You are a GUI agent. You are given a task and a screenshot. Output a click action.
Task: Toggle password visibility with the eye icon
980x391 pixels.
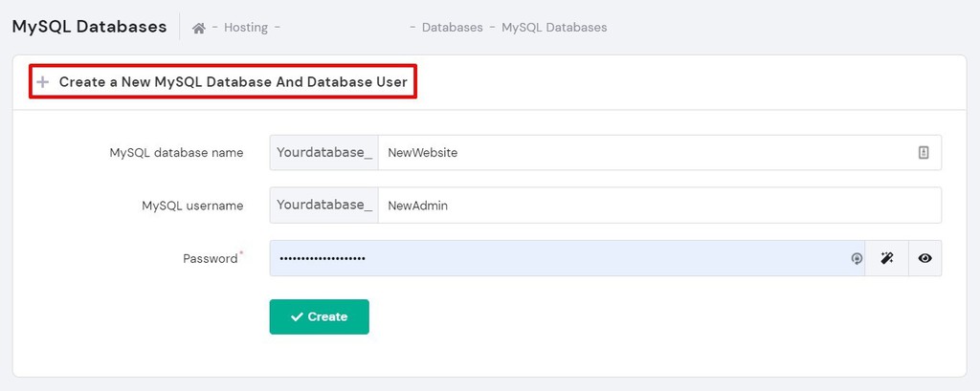coord(924,258)
